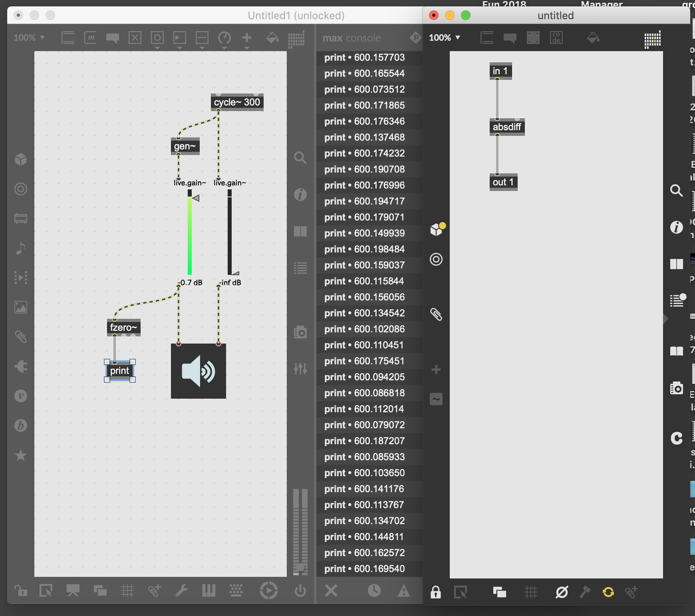This screenshot has width=695, height=616.
Task: Click the search magnifier in the gen window sidebar
Action: tap(676, 191)
